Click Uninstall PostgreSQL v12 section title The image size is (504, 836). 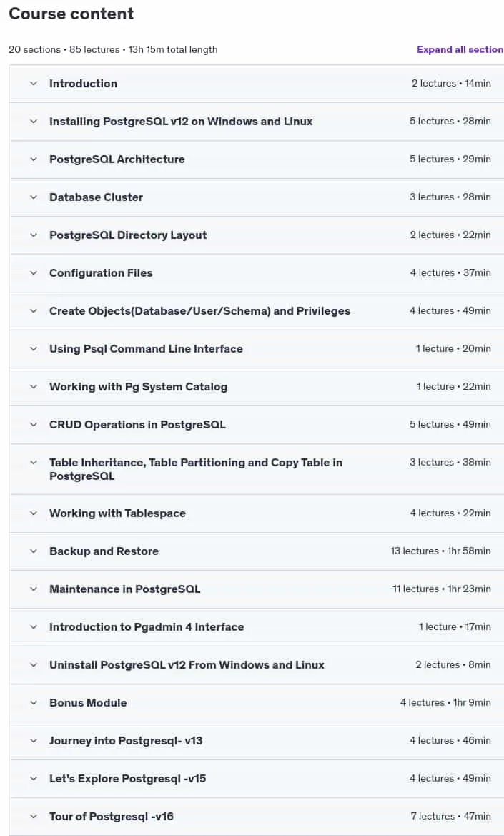(x=187, y=665)
